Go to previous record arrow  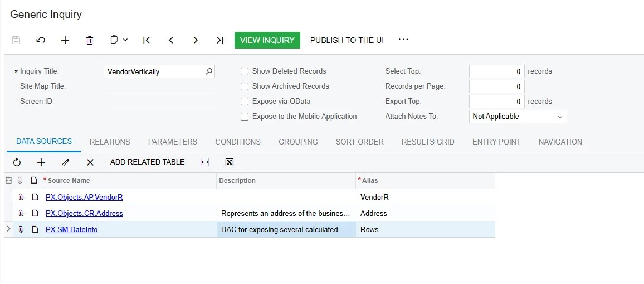(171, 40)
